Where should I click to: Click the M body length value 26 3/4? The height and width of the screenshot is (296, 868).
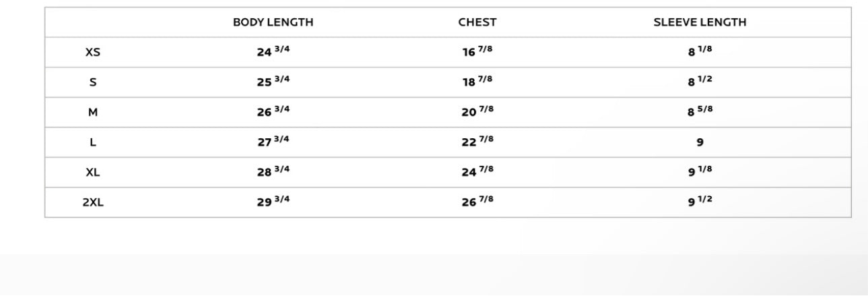click(x=273, y=112)
